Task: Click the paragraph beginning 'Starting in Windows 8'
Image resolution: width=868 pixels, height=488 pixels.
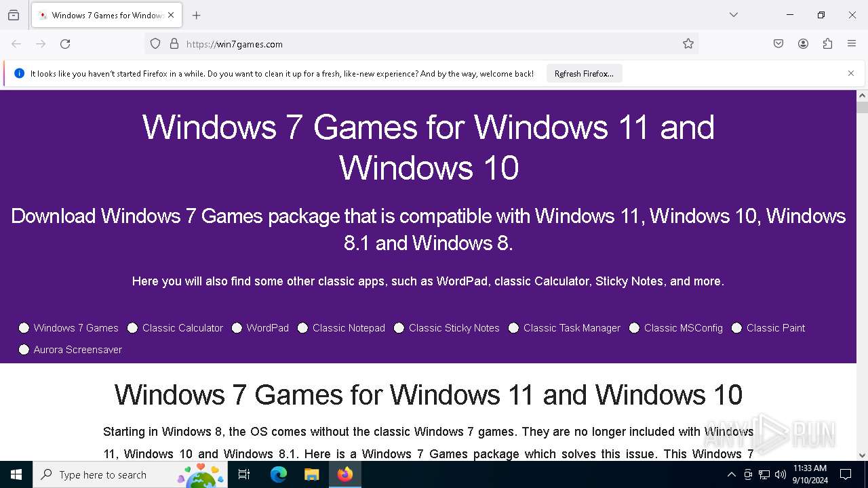Action: click(429, 443)
